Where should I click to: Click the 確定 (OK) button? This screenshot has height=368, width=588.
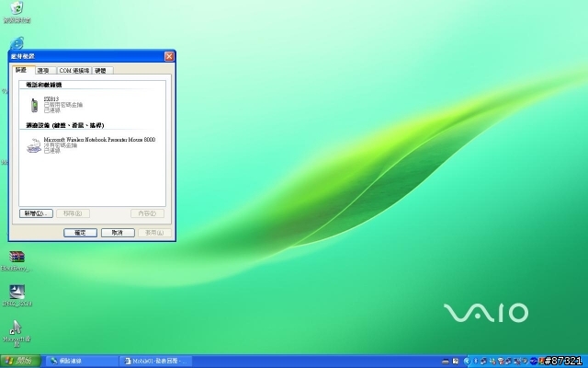(x=80, y=233)
